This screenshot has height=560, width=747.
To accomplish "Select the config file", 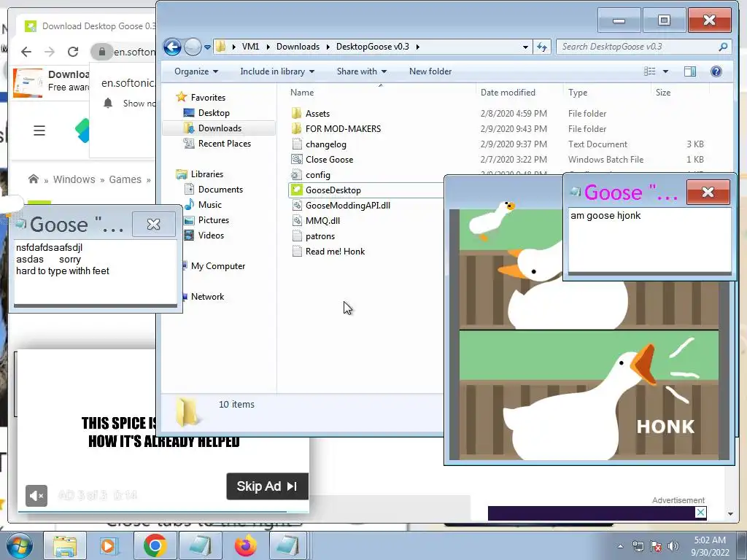I will 318,175.
